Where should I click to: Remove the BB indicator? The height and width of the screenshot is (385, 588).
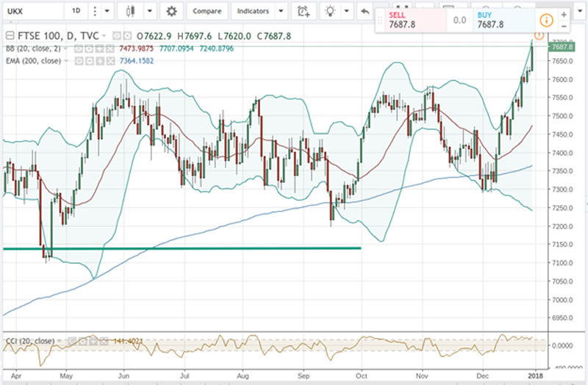(110, 48)
